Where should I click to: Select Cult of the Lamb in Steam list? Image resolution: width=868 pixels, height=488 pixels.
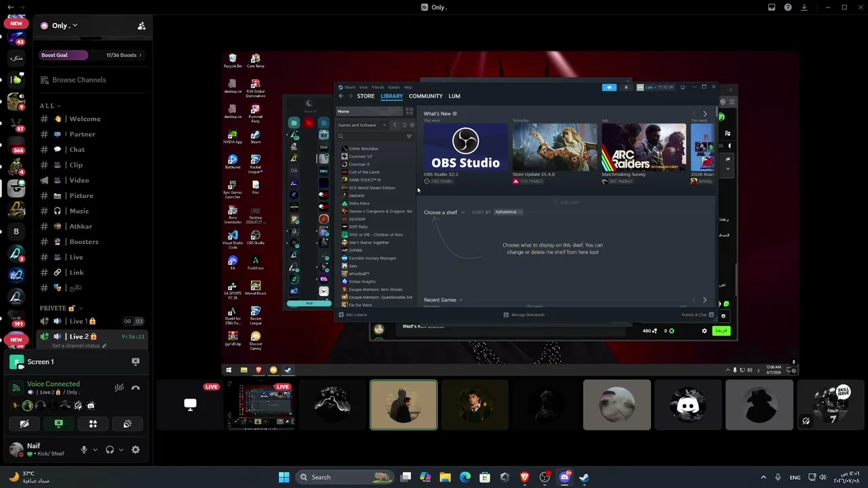click(364, 172)
